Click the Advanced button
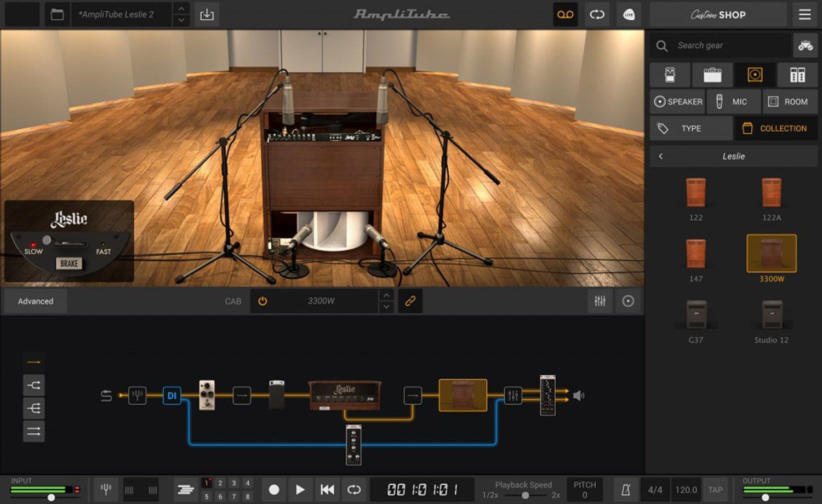 tap(36, 301)
